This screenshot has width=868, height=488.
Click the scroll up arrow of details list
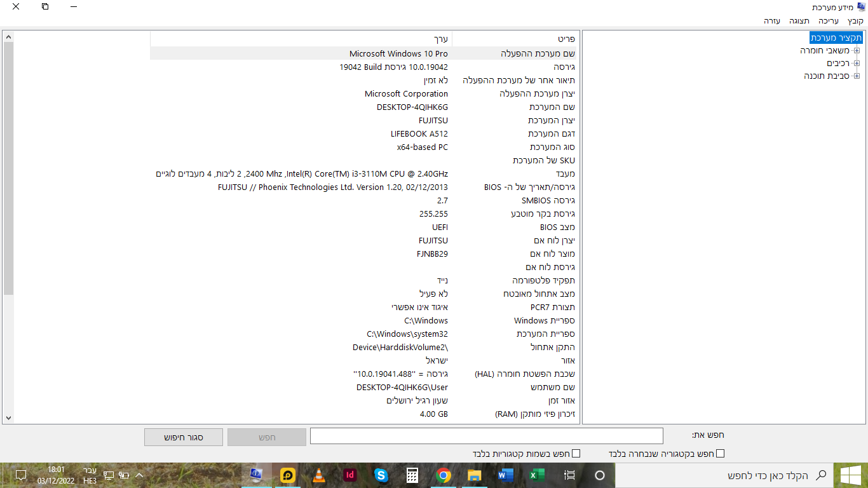pyautogui.click(x=8, y=37)
